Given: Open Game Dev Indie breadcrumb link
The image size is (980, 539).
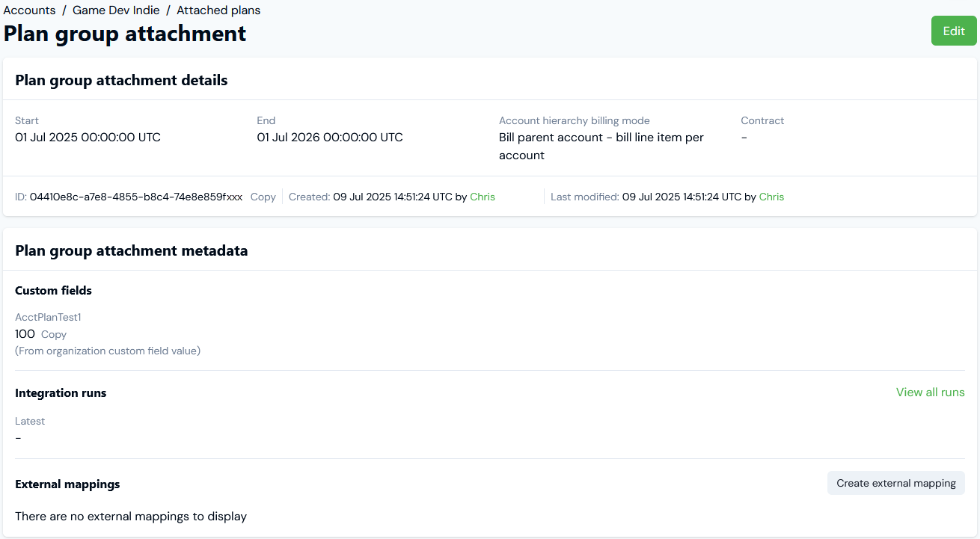Looking at the screenshot, I should pos(116,10).
